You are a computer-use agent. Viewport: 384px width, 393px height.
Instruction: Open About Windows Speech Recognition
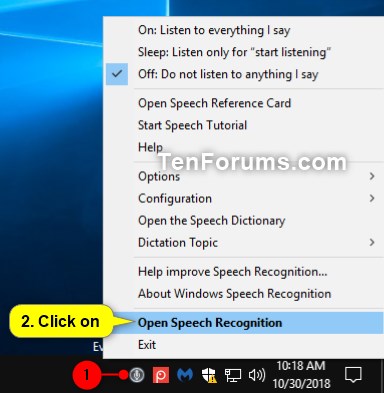pos(243,294)
